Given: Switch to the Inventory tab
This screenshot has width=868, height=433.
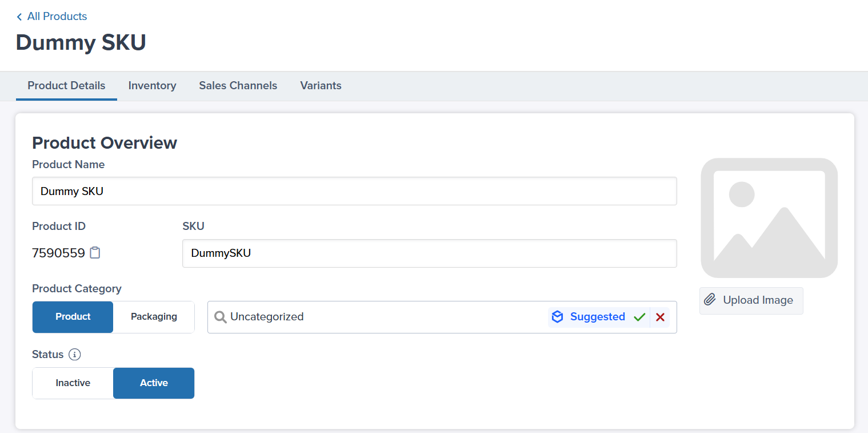Looking at the screenshot, I should pyautogui.click(x=152, y=85).
